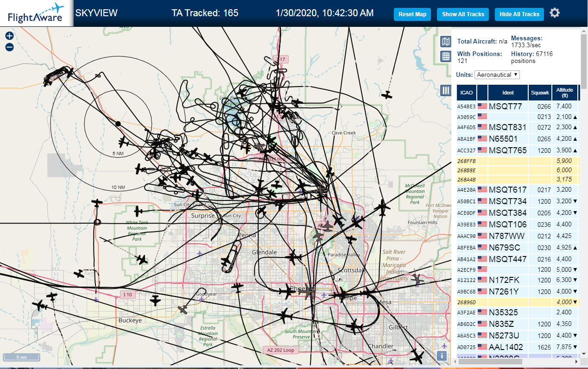Select the N5273U aircraft row
The width and height of the screenshot is (588, 369).
point(518,335)
